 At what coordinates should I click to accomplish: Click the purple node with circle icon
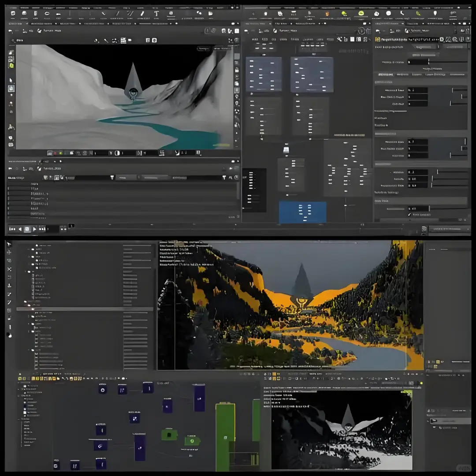tap(102, 390)
